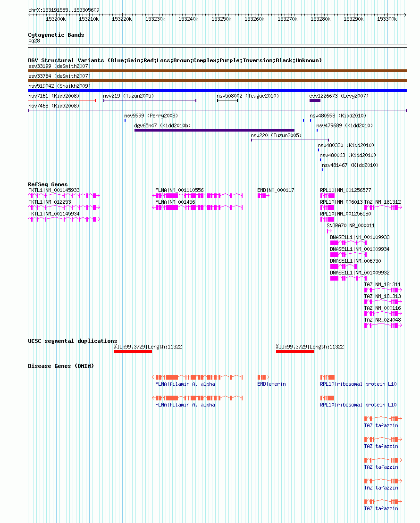Select the Cytogenetic Bands track title
This screenshot has height=523, width=420.
pos(56,35)
